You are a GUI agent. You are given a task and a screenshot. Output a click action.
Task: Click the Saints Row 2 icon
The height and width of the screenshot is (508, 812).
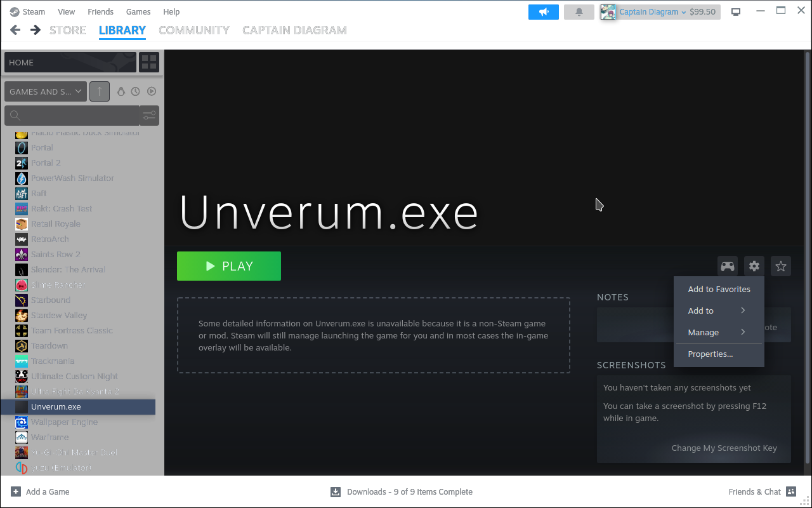point(22,254)
